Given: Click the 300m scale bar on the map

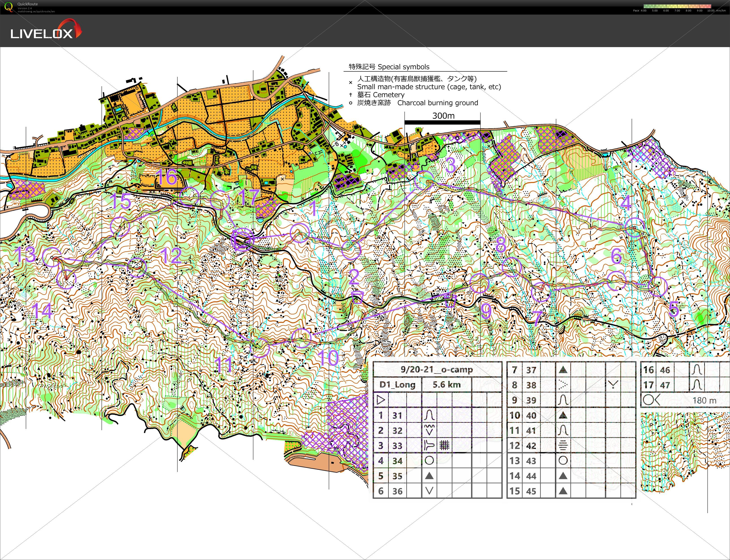Looking at the screenshot, I should point(443,122).
